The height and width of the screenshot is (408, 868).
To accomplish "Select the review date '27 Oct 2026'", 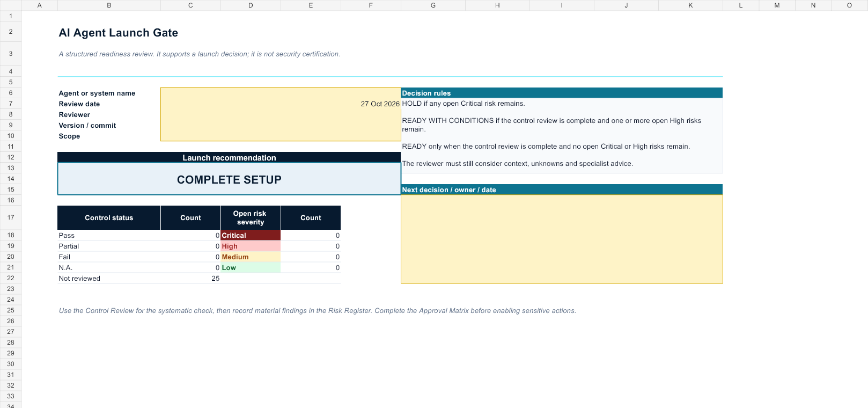I will (x=380, y=104).
